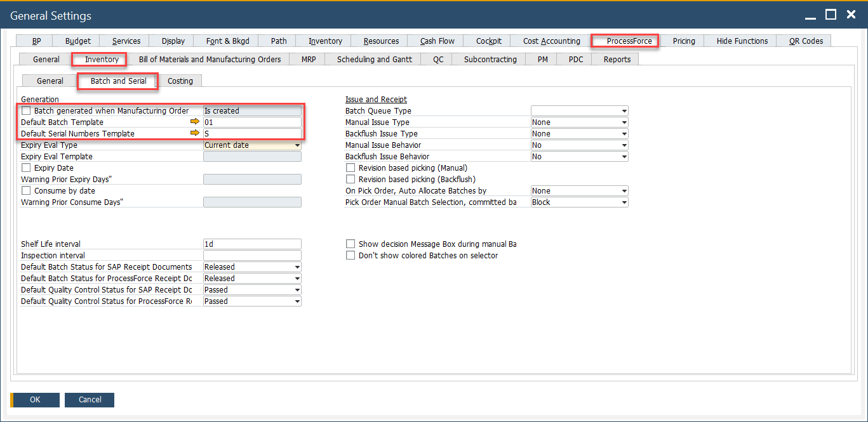Select the Cash Flow settings tab
This screenshot has width=868, height=422.
click(436, 40)
